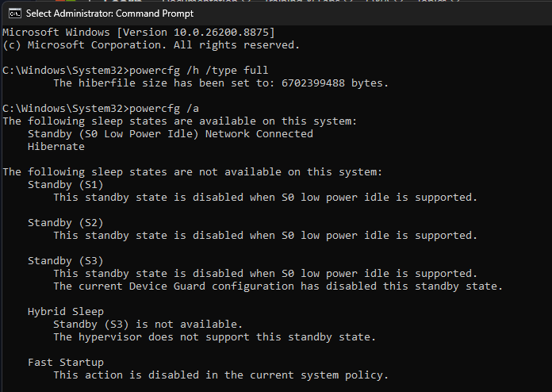Select the hiberfile size value 6702399488
This screenshot has width=552, height=392.
point(313,83)
